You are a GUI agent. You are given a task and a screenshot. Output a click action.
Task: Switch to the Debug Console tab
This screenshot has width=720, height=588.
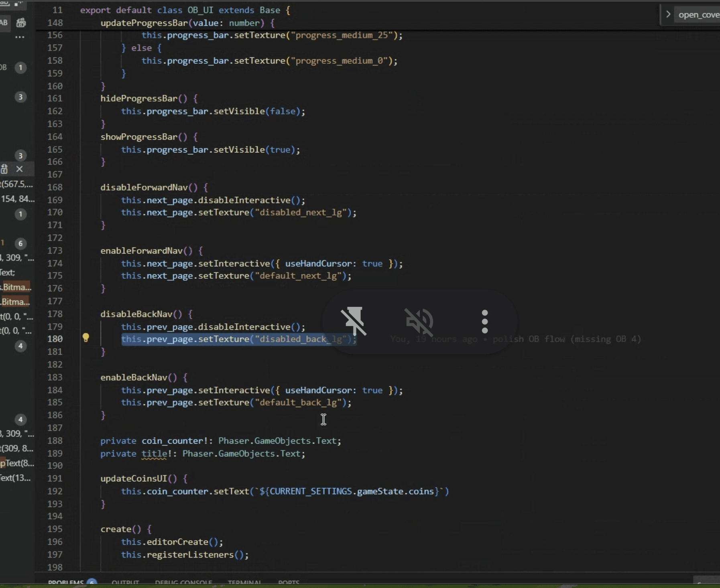pyautogui.click(x=183, y=582)
